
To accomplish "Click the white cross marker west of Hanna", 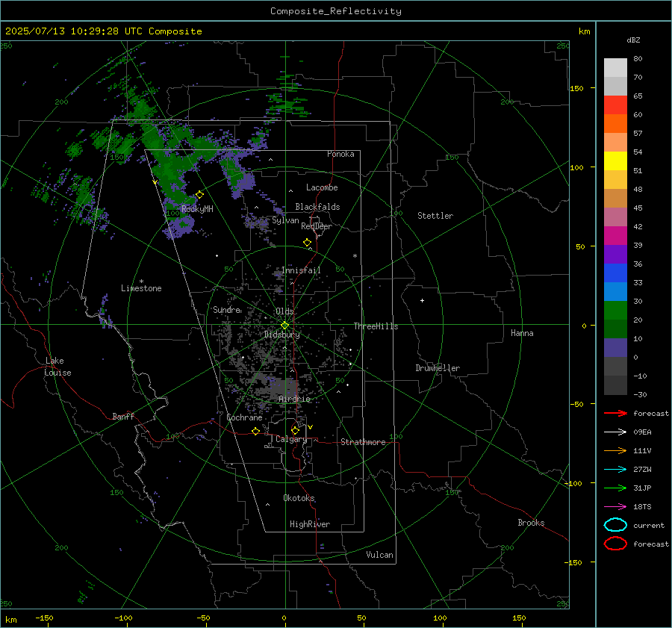I will [422, 300].
